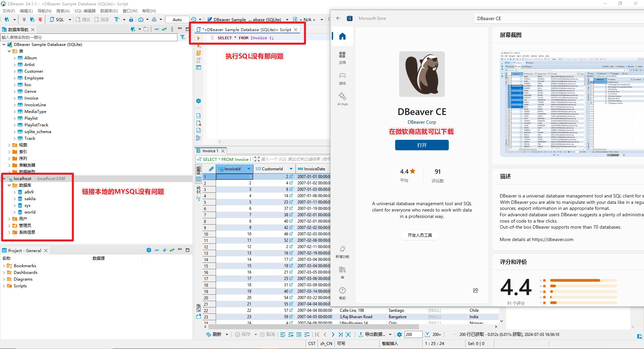Select the Customer table in navigator
Screen dimensions: 644x349
pyautogui.click(x=34, y=71)
